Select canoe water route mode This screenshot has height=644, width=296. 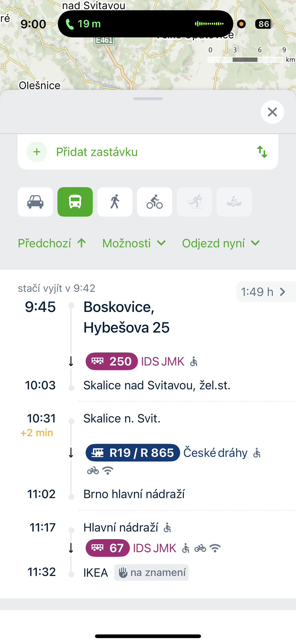coord(234,202)
